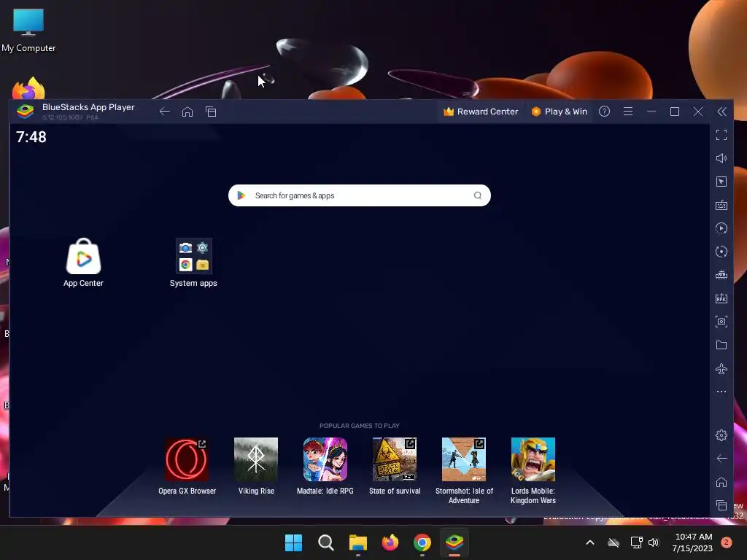This screenshot has width=747, height=560.
Task: Open Stormshot: Isle of Adventure tile
Action: pyautogui.click(x=464, y=471)
